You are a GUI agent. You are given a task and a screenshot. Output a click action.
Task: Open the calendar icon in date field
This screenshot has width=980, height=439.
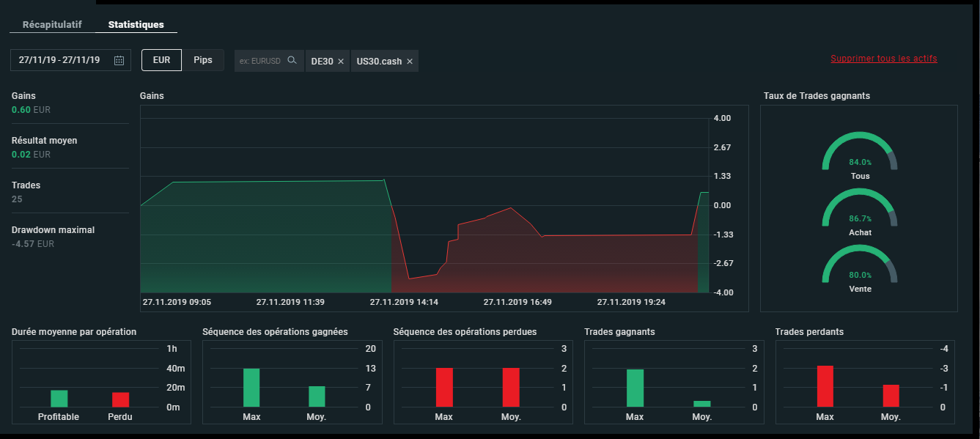(x=119, y=61)
